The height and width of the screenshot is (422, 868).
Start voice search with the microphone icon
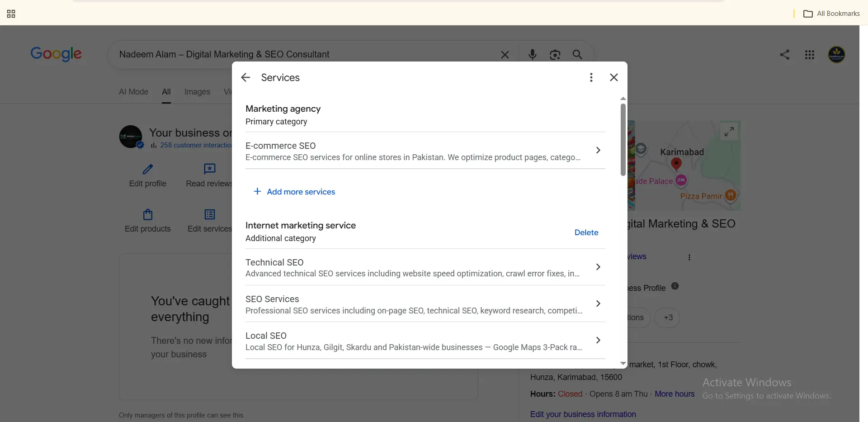tap(533, 54)
